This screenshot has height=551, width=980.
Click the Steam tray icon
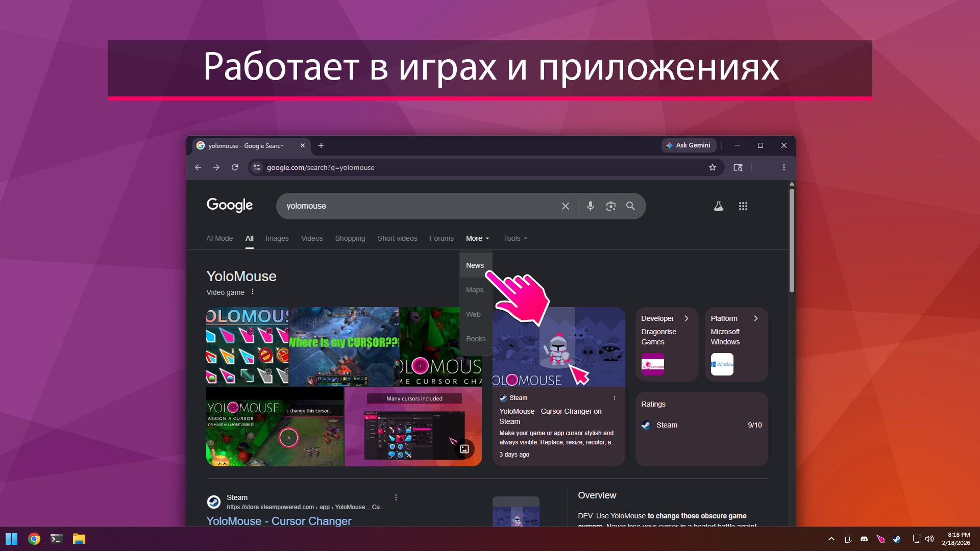[897, 539]
